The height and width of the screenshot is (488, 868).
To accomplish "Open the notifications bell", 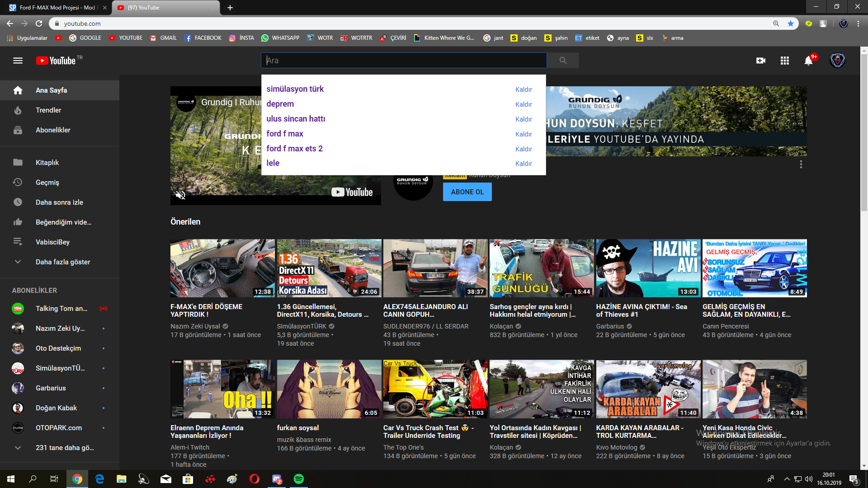I will [x=808, y=61].
